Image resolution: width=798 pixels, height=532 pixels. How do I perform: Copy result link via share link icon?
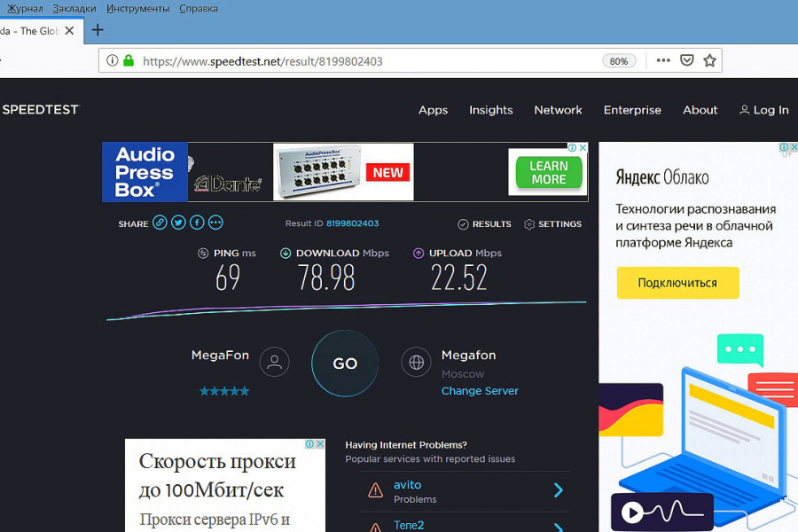tap(160, 223)
